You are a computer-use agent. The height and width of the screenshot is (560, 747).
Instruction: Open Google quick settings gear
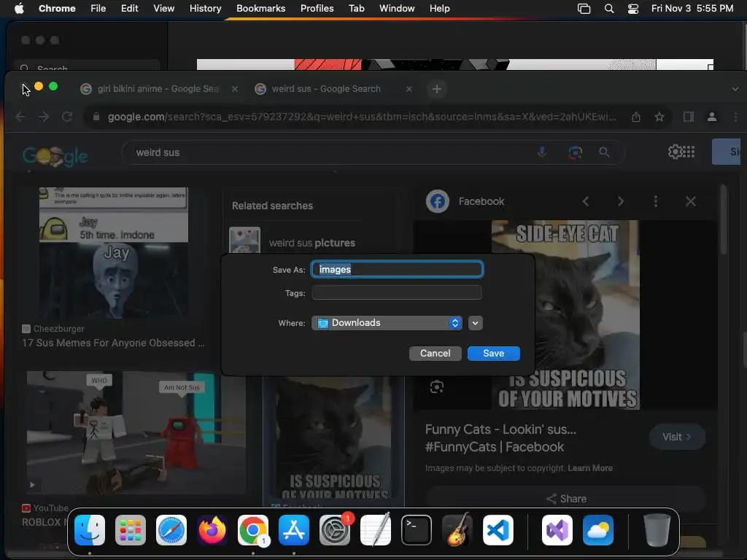675,152
